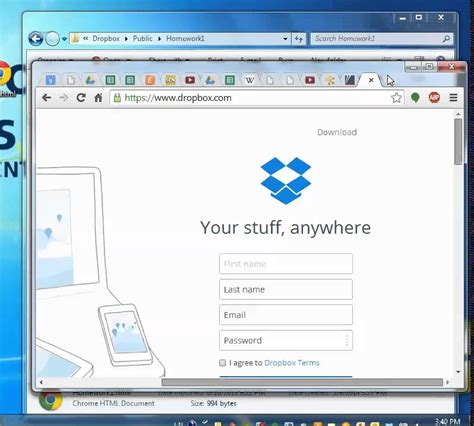Switch to the yellow splat-icon tab
The height and width of the screenshot is (426, 474).
[x=330, y=80]
